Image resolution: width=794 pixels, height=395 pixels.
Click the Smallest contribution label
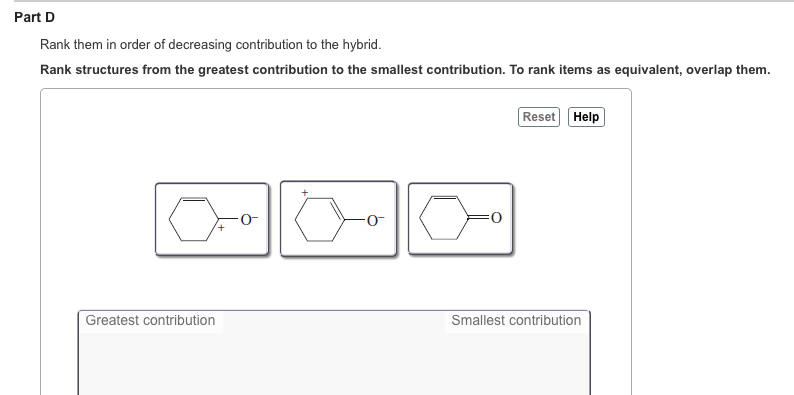[x=516, y=321]
